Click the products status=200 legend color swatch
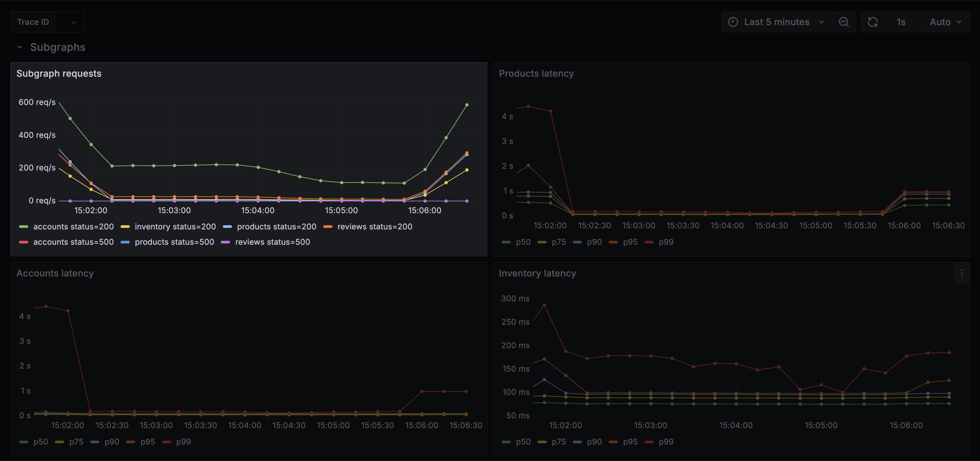 click(x=227, y=227)
